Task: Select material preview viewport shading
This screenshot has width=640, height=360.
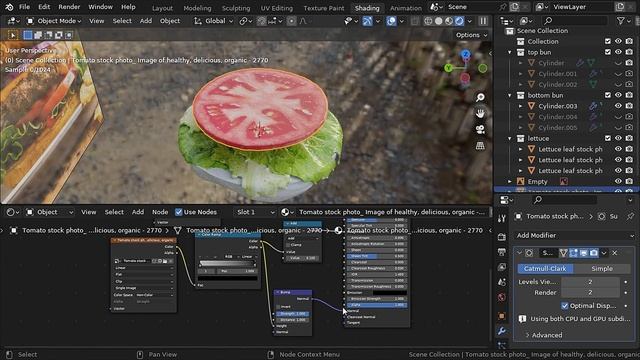Action: tap(449, 21)
